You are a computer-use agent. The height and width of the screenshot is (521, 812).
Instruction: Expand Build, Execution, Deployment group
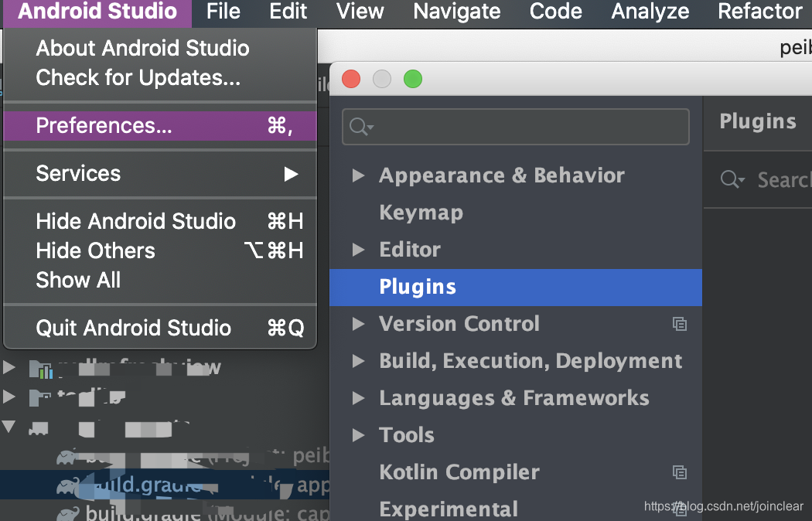click(358, 361)
